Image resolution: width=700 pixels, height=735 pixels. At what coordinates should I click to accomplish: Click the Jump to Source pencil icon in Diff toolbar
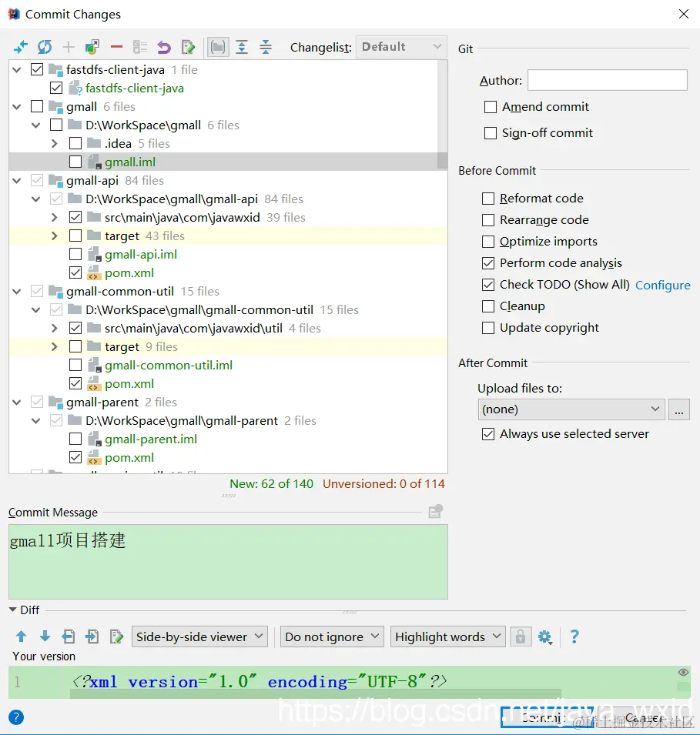point(116,636)
